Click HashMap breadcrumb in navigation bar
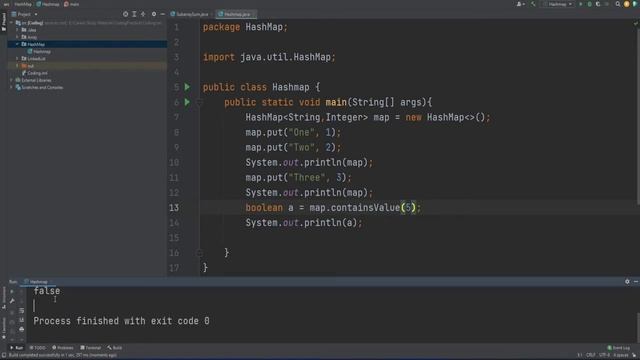The width and height of the screenshot is (640, 360). [x=23, y=4]
